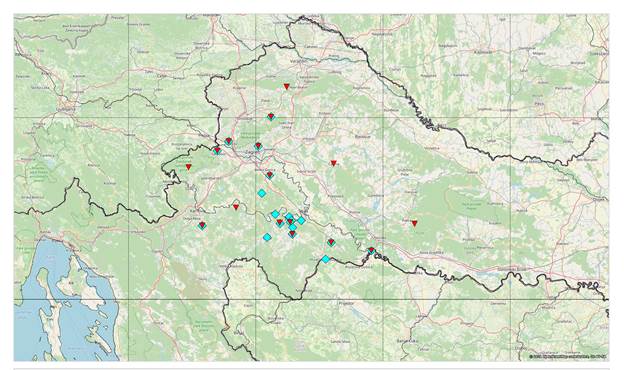The image size is (624, 370).
Task: Click the easternmost cyan diamond in the Petrinja cluster
Action: click(301, 220)
